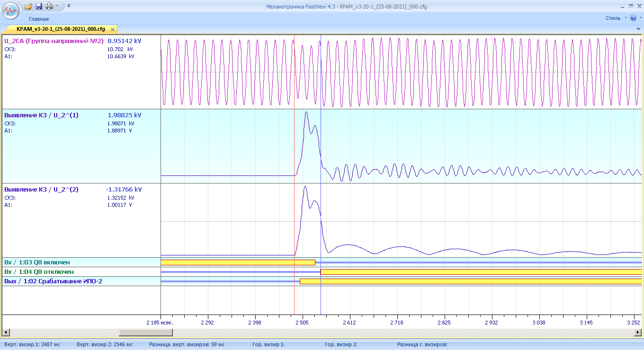Open the document tab list arrow

(x=638, y=29)
